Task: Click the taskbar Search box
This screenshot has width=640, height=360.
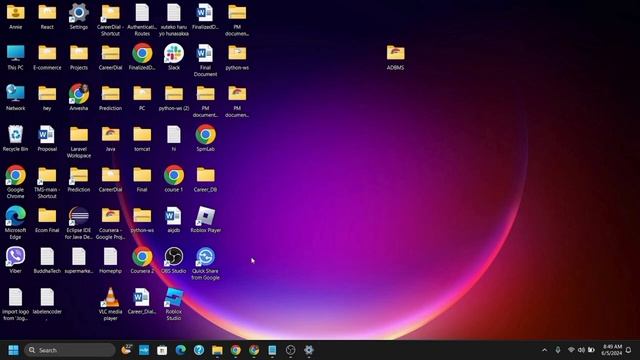Action: pos(70,350)
